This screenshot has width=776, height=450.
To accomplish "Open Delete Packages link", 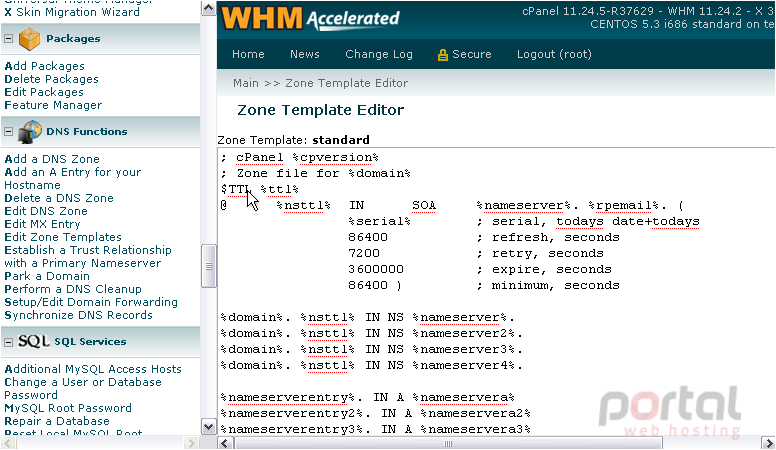I will (51, 79).
